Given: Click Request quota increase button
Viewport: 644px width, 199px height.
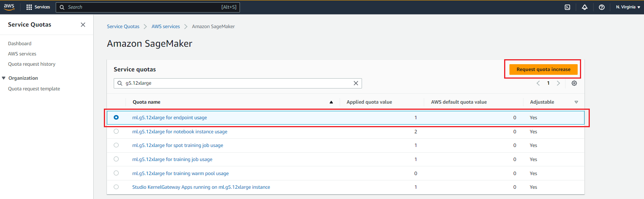Looking at the screenshot, I should pyautogui.click(x=543, y=69).
